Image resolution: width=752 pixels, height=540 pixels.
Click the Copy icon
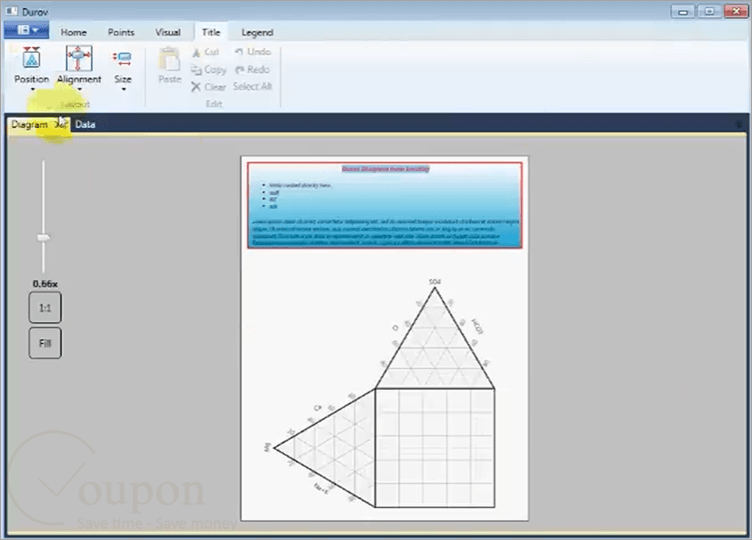[196, 70]
